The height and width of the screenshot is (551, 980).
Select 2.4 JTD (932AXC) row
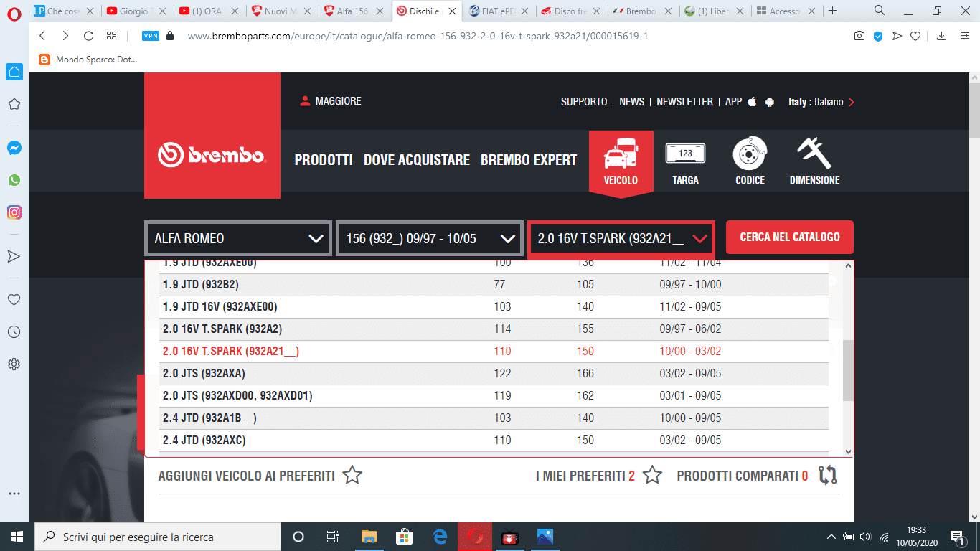pos(494,441)
